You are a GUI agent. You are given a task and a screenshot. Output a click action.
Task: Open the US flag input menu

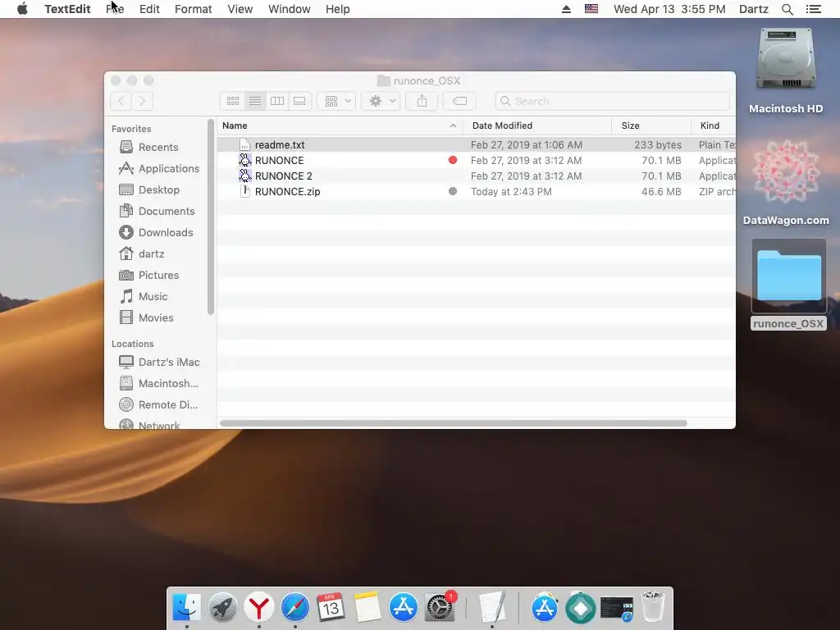pos(591,9)
